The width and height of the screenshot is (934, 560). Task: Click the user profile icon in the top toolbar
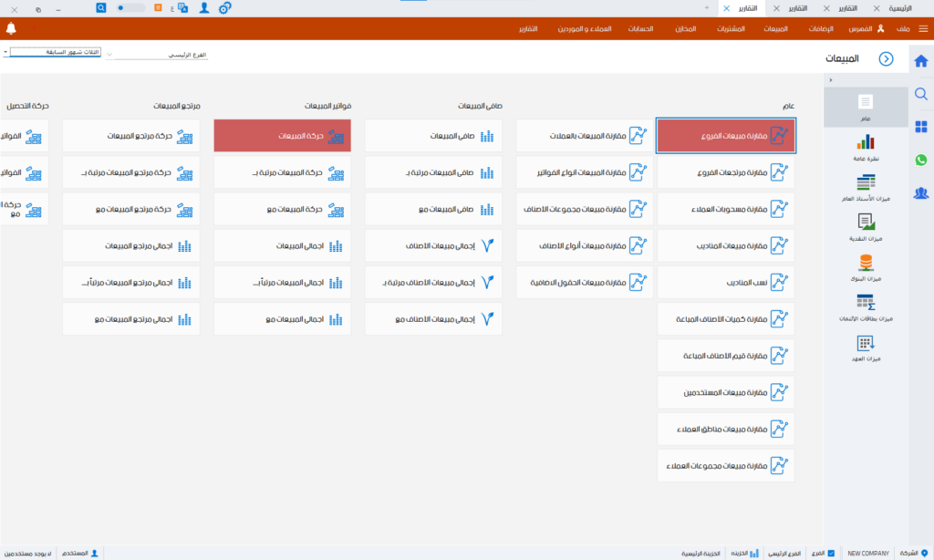click(x=202, y=7)
